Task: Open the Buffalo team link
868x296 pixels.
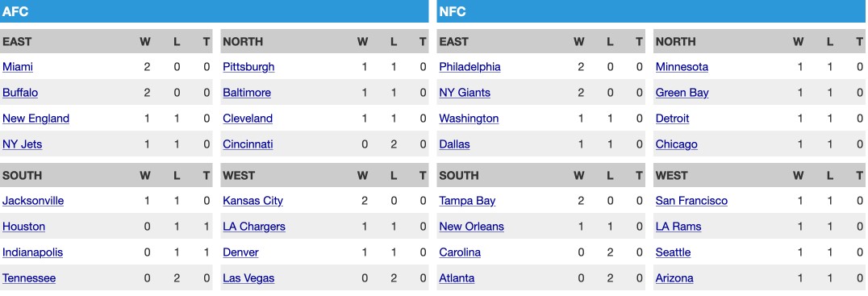Action: click(x=20, y=93)
